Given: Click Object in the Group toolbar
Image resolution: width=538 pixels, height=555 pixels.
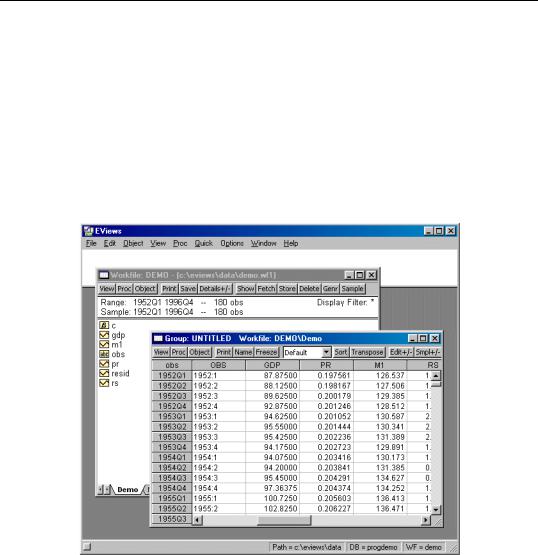Looking at the screenshot, I should (x=200, y=352).
